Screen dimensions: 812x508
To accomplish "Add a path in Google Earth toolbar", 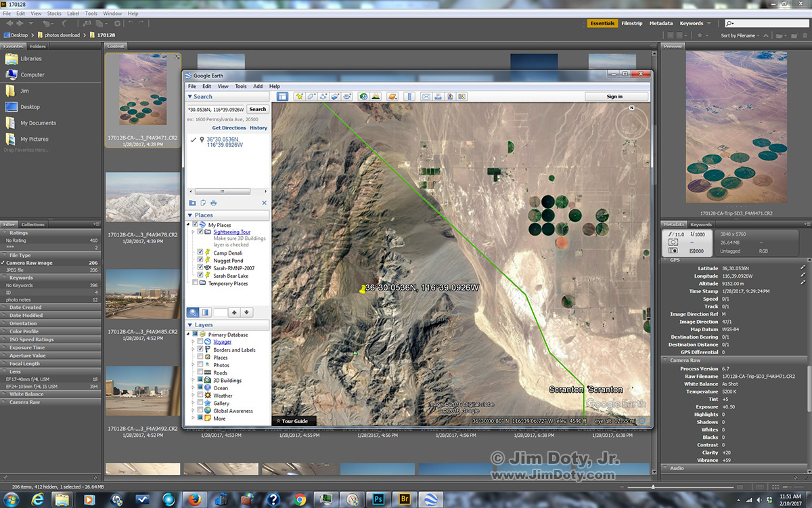I will 323,97.
